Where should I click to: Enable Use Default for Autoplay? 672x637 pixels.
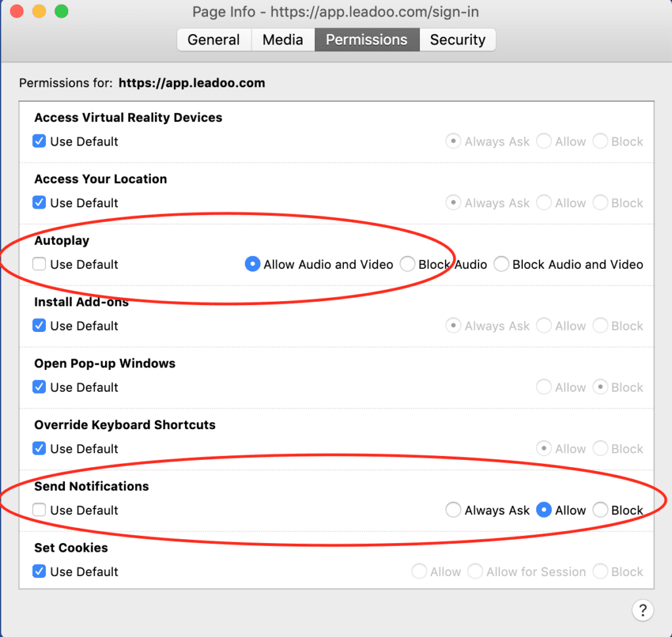39,264
